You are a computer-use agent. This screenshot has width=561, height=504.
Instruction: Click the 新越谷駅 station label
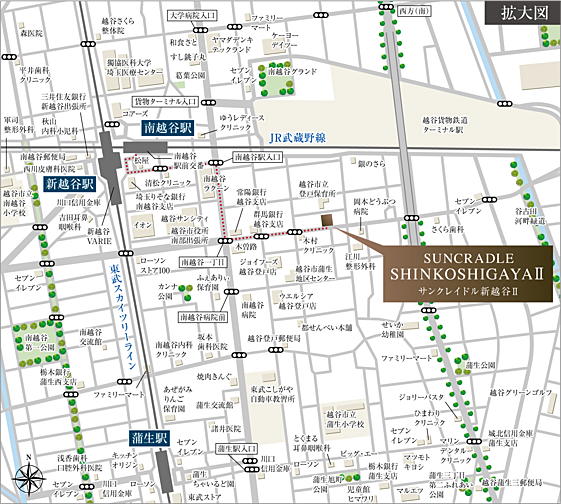coord(70,184)
